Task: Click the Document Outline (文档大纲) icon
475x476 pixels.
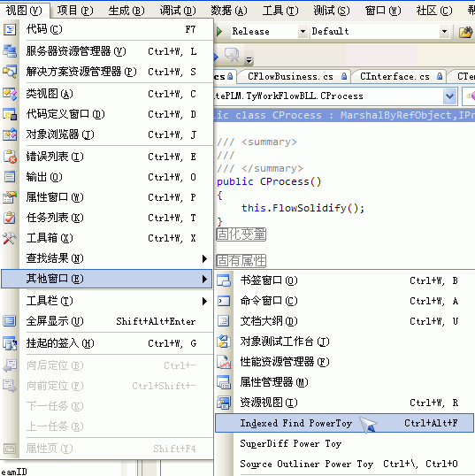Action: pos(224,321)
